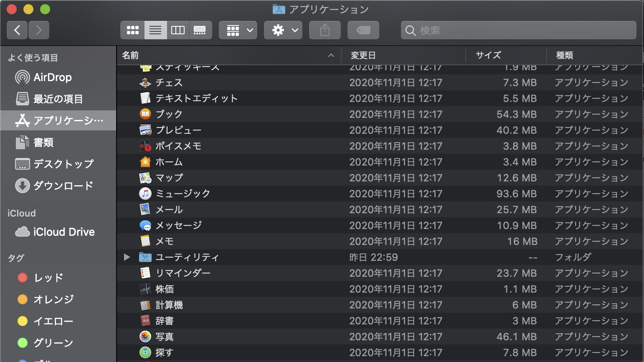
Task: Select the チェス app icon
Action: [145, 82]
